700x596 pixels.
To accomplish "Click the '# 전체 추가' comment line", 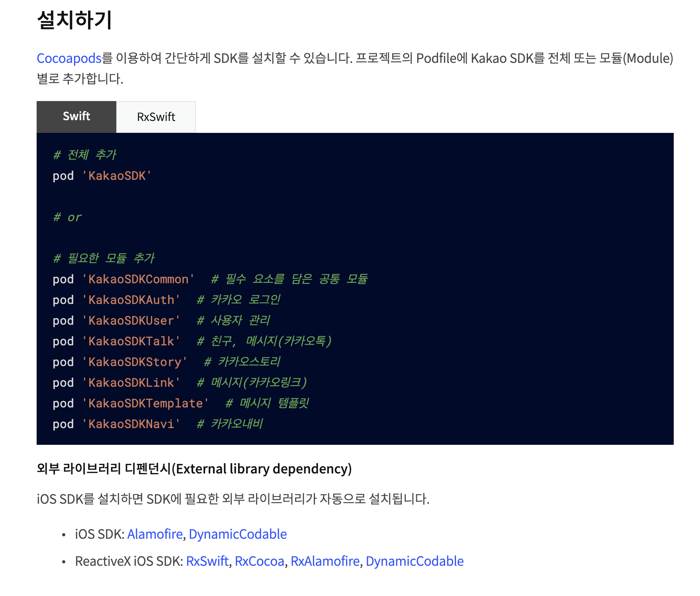I will (85, 154).
